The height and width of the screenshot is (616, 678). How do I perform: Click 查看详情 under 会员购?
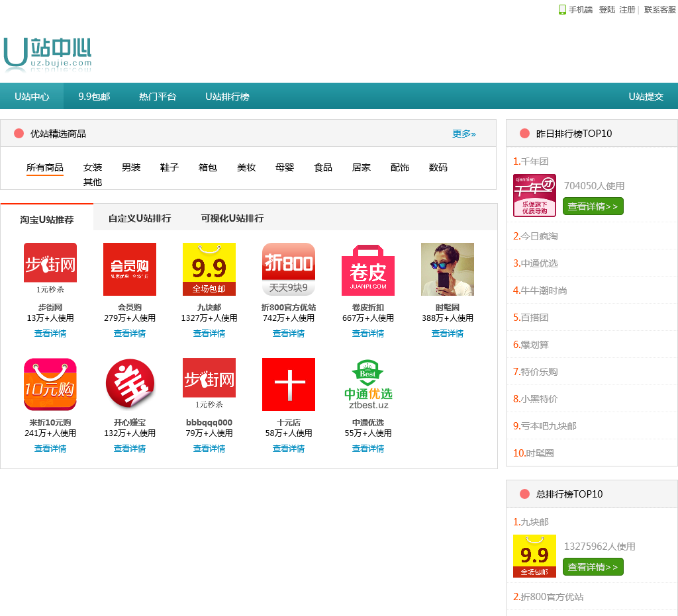click(130, 333)
